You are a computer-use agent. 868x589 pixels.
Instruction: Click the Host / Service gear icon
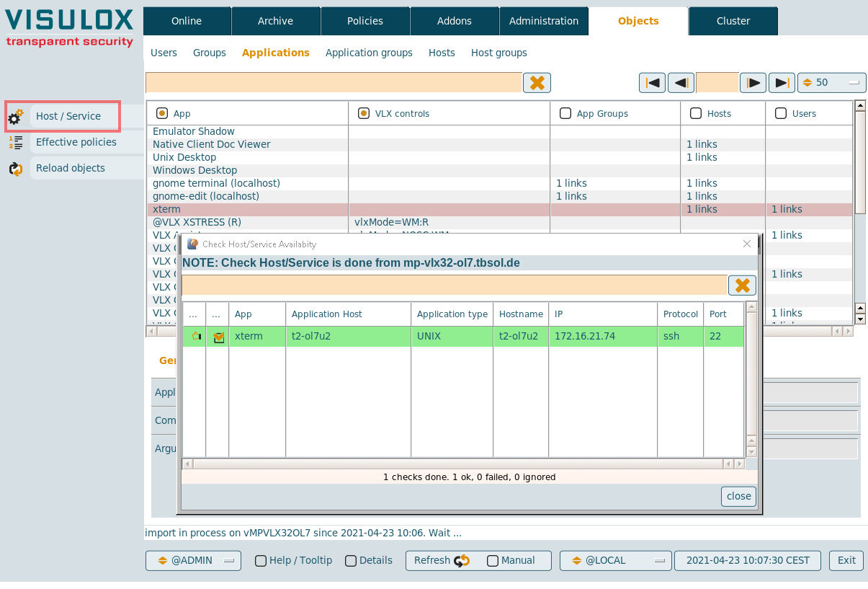16,116
